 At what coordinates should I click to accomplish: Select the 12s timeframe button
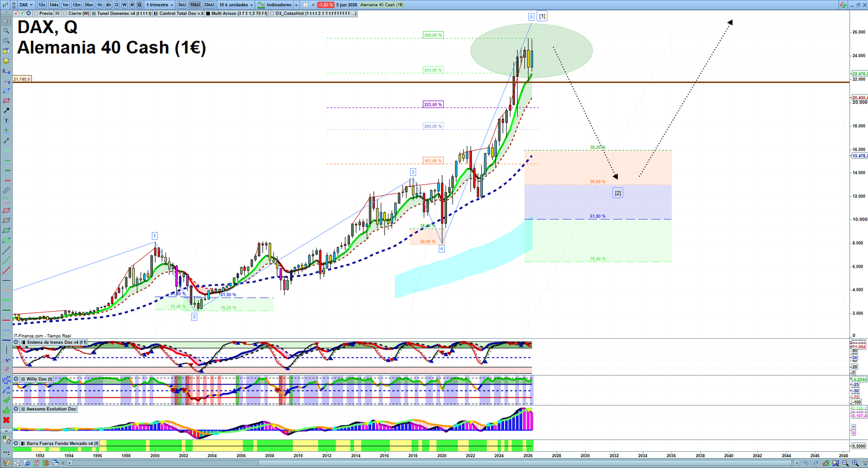pyautogui.click(x=42, y=5)
